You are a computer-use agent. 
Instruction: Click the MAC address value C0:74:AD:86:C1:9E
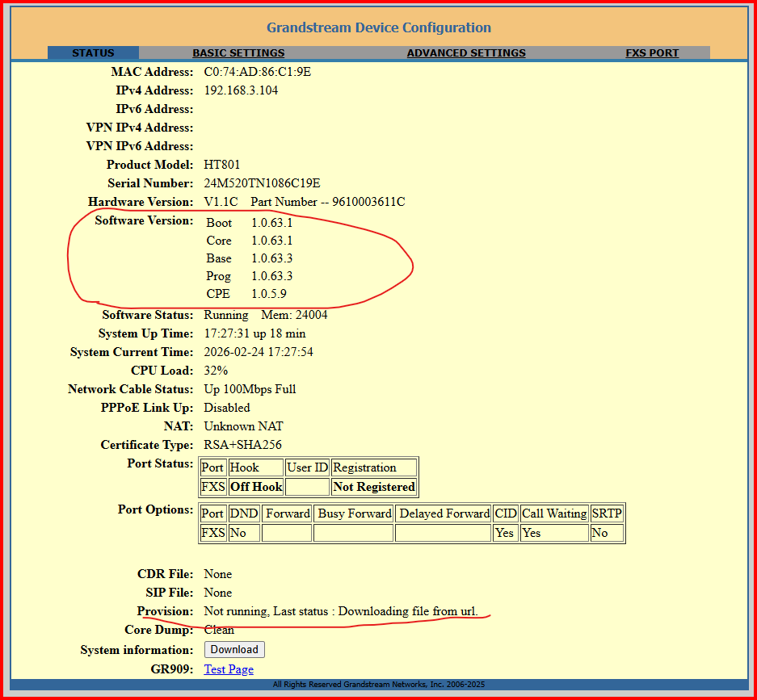point(257,72)
